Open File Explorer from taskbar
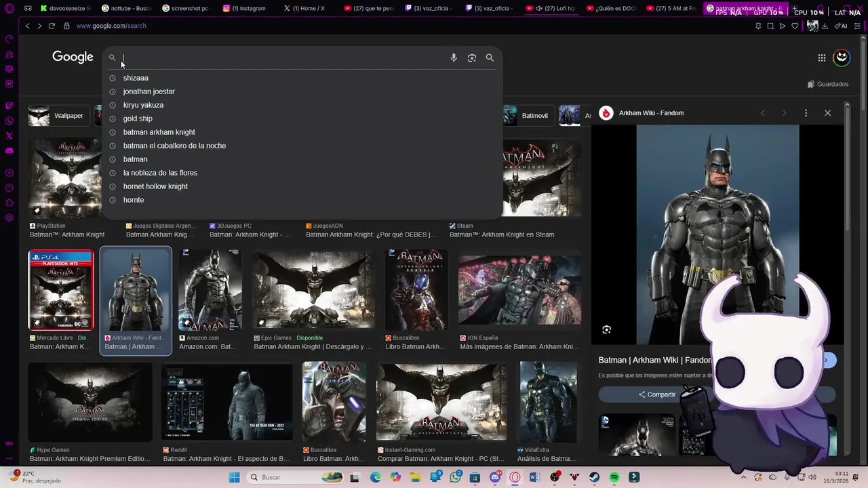868x488 pixels. [415, 477]
